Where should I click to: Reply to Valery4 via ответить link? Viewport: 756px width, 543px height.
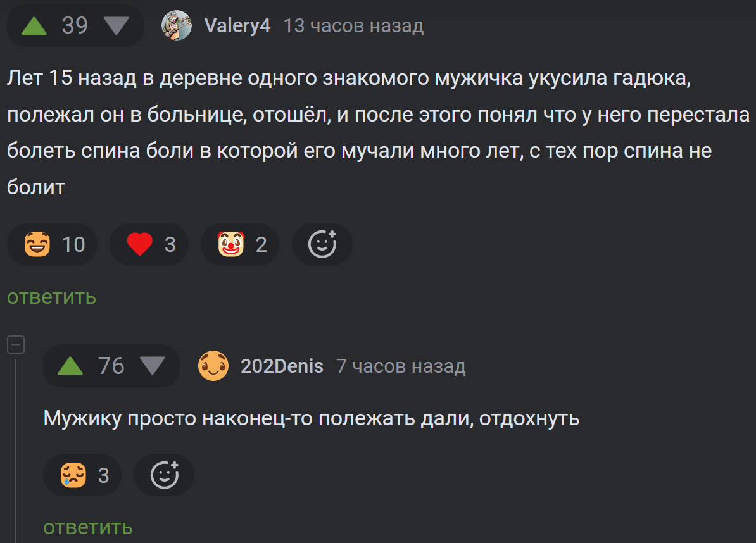[x=51, y=297]
